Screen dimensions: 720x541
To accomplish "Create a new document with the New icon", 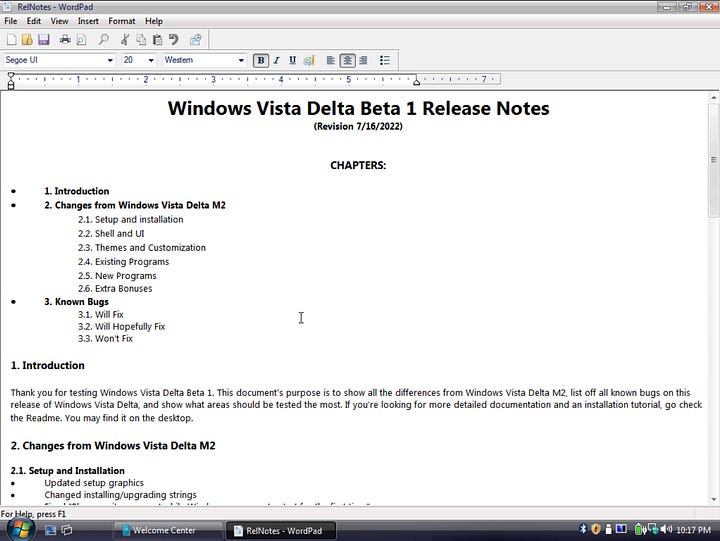I will tap(11, 40).
